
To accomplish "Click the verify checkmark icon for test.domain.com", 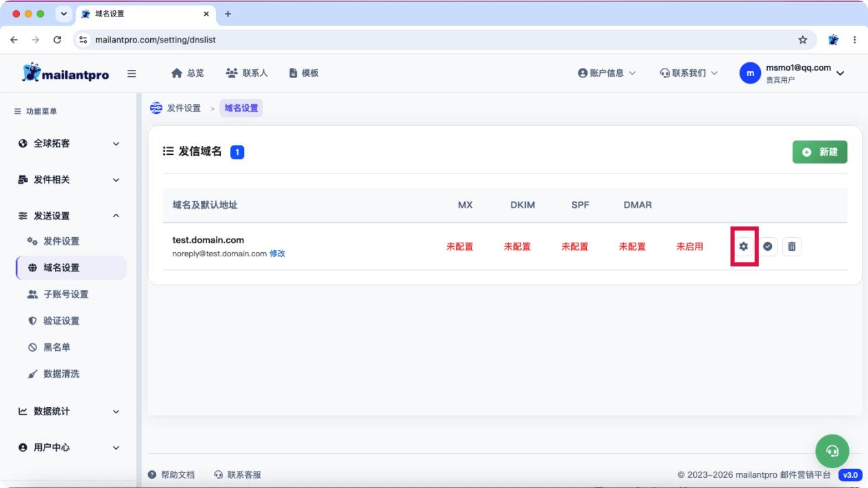I will [x=768, y=247].
